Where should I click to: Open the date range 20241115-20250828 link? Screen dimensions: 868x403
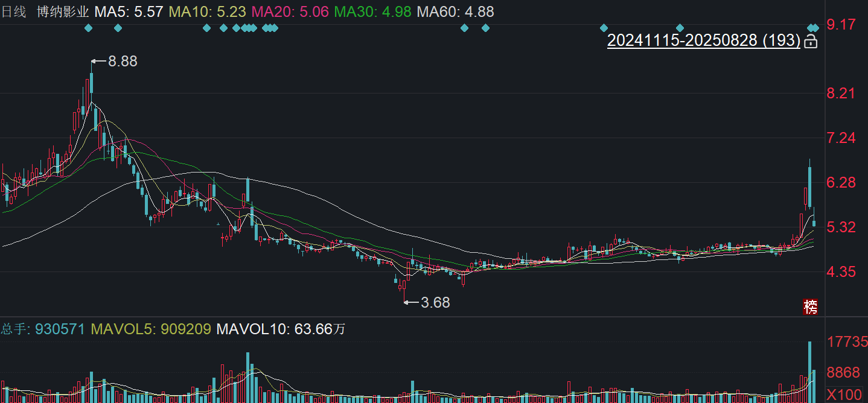pyautogui.click(x=704, y=40)
